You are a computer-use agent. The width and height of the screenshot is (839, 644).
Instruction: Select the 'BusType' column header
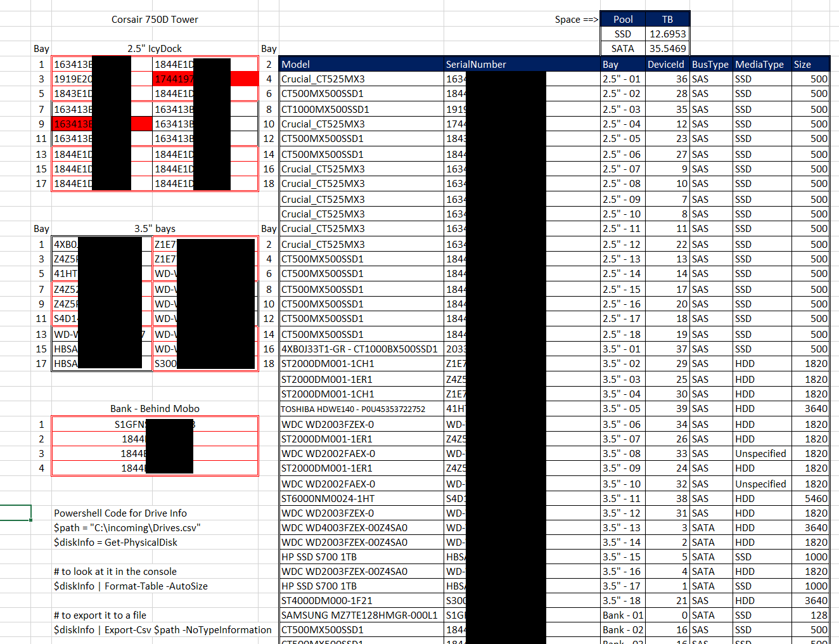[711, 65]
